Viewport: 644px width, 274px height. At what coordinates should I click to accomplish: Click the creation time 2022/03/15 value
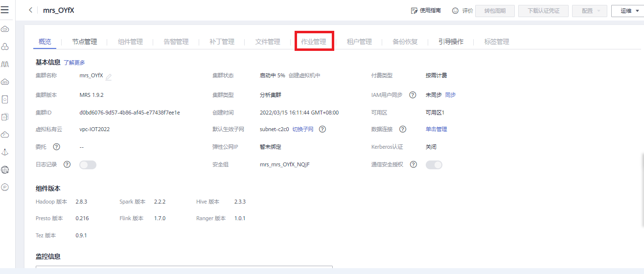pyautogui.click(x=299, y=113)
